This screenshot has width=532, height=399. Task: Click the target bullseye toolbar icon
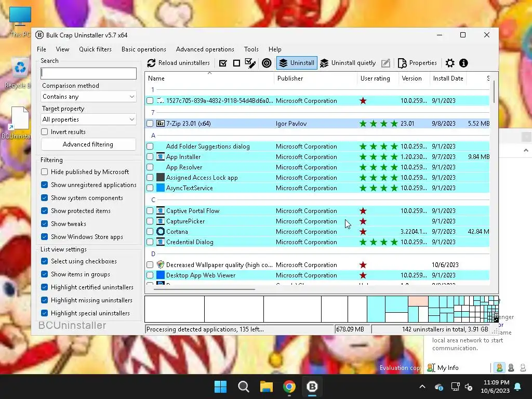point(267,63)
